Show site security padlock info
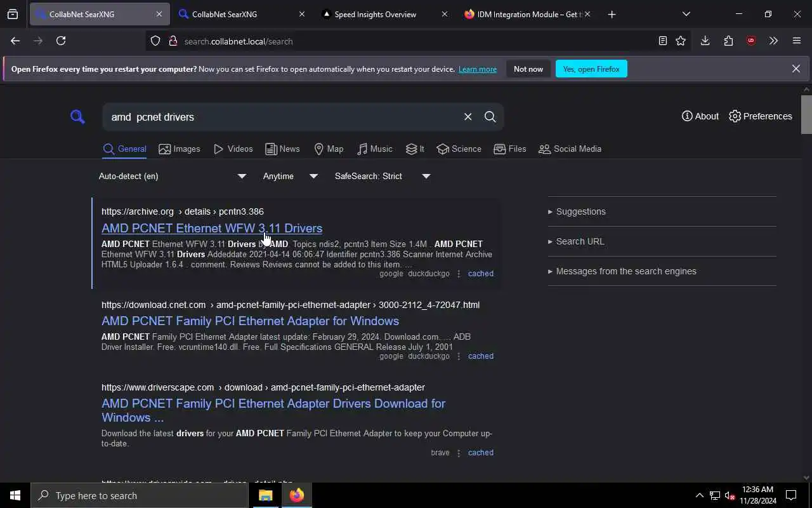This screenshot has width=812, height=508. point(173,41)
